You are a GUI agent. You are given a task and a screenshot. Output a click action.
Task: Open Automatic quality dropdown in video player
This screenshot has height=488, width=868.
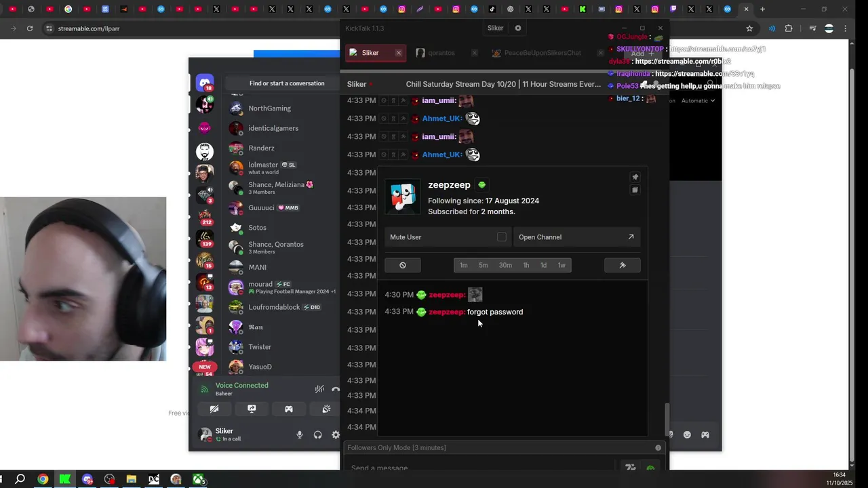coord(698,100)
